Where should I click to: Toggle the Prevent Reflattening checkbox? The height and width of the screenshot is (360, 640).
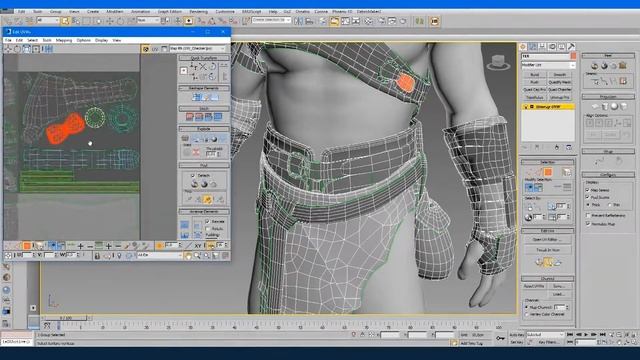588,215
